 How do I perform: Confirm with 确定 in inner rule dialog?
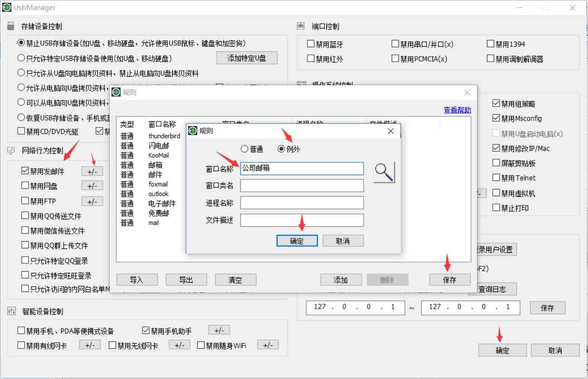pos(297,241)
